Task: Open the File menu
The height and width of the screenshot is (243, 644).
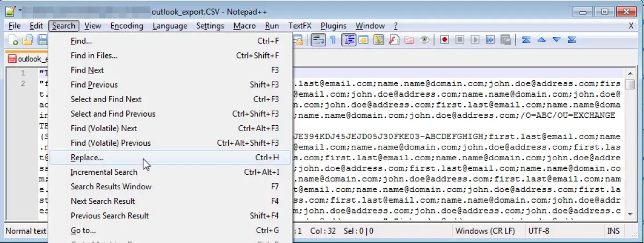Action: 15,26
